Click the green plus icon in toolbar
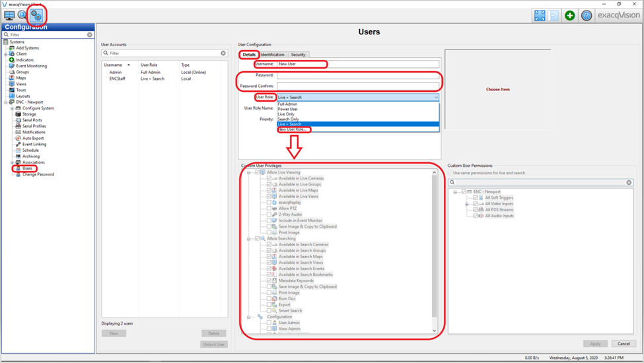Viewport: 644px width, 363px height. point(569,15)
